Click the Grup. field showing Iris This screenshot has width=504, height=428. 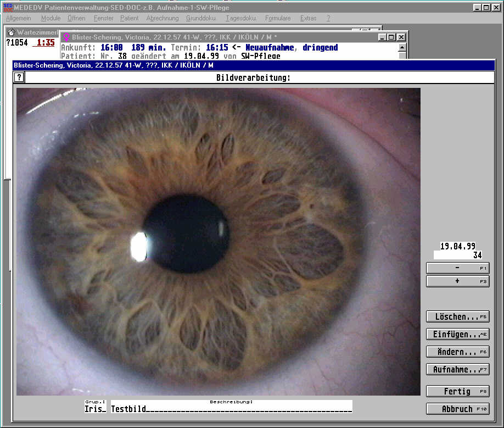[95, 409]
